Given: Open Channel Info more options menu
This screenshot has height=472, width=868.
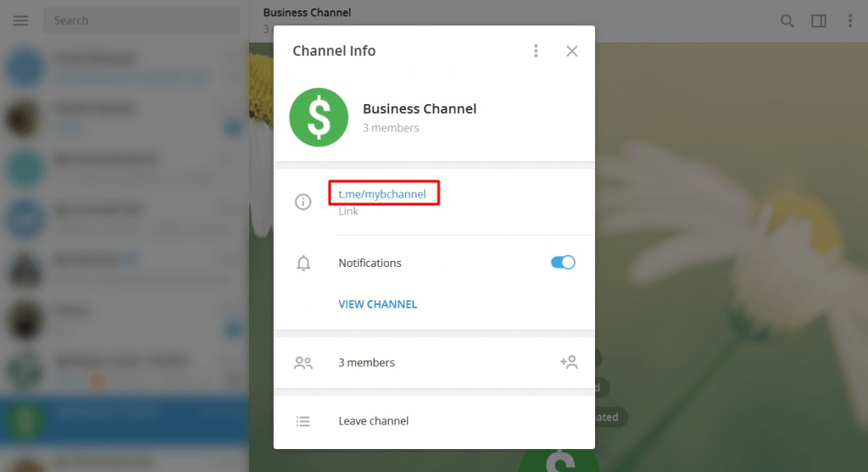Looking at the screenshot, I should pos(536,51).
